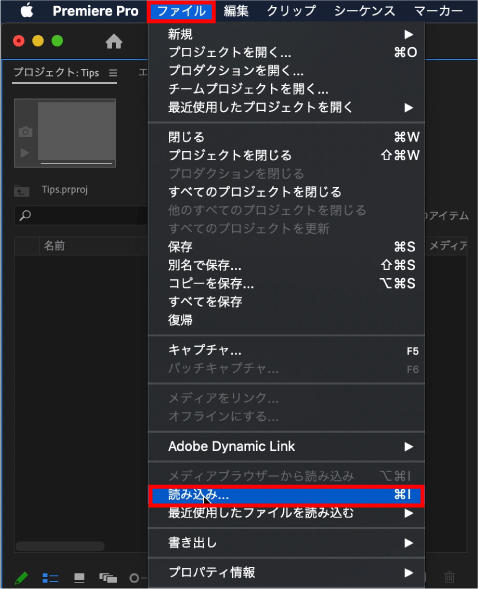Click the メディア column header
Screen dimensions: 478x589
pos(448,246)
